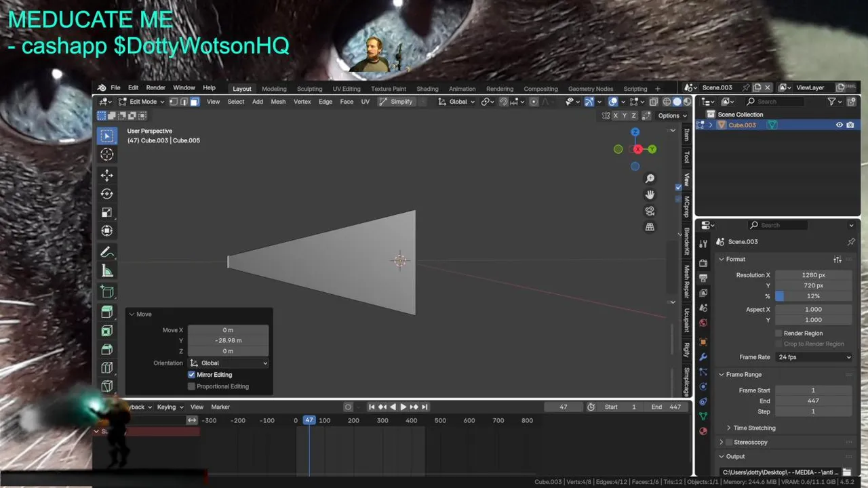
Task: Switch to the Modeling workspace tab
Action: coord(274,89)
